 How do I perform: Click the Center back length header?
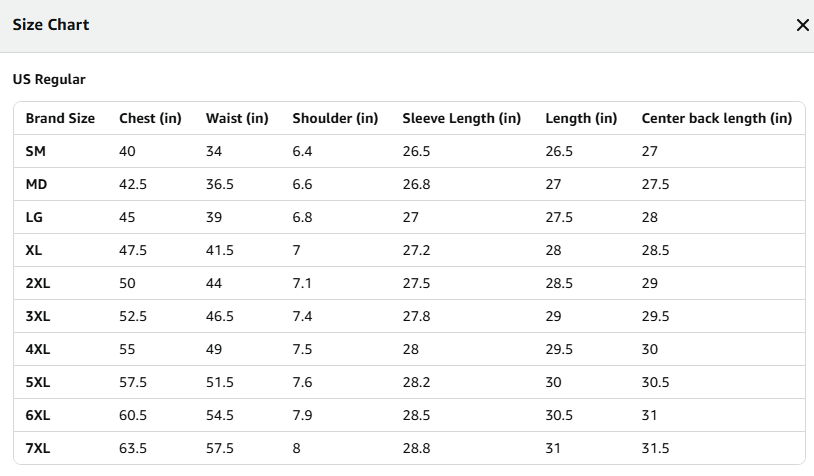click(716, 118)
